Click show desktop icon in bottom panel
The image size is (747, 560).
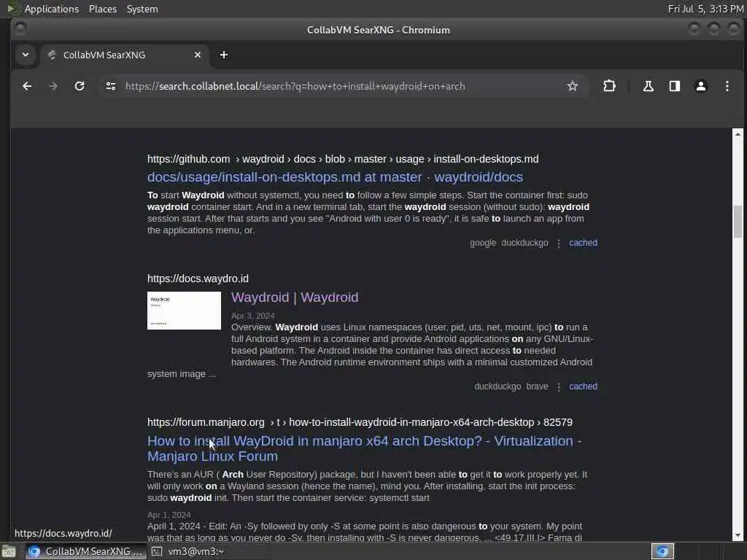(x=9, y=551)
